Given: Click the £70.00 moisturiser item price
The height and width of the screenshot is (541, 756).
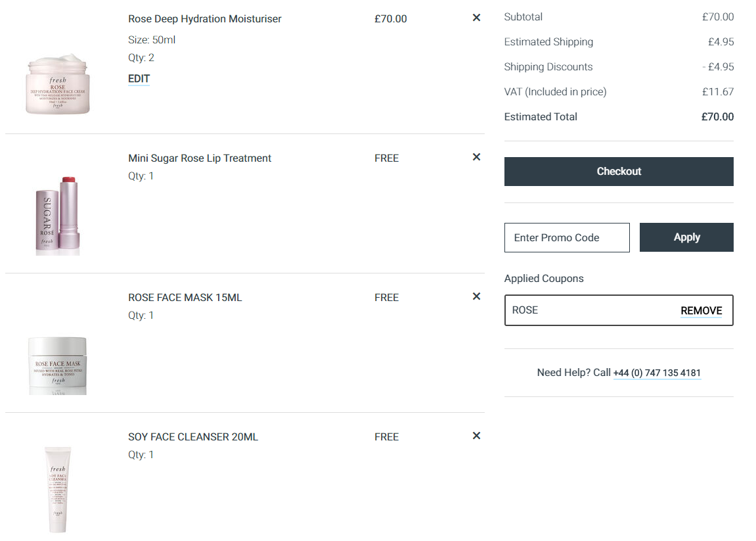Looking at the screenshot, I should pos(391,19).
